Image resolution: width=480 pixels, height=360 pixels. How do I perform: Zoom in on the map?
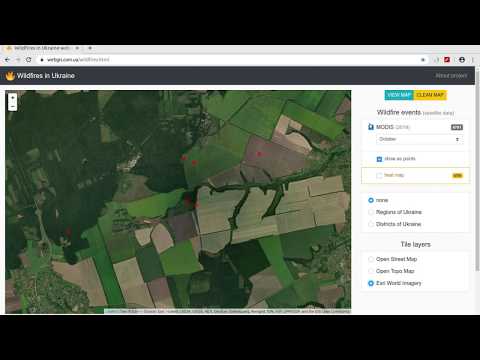click(x=13, y=98)
